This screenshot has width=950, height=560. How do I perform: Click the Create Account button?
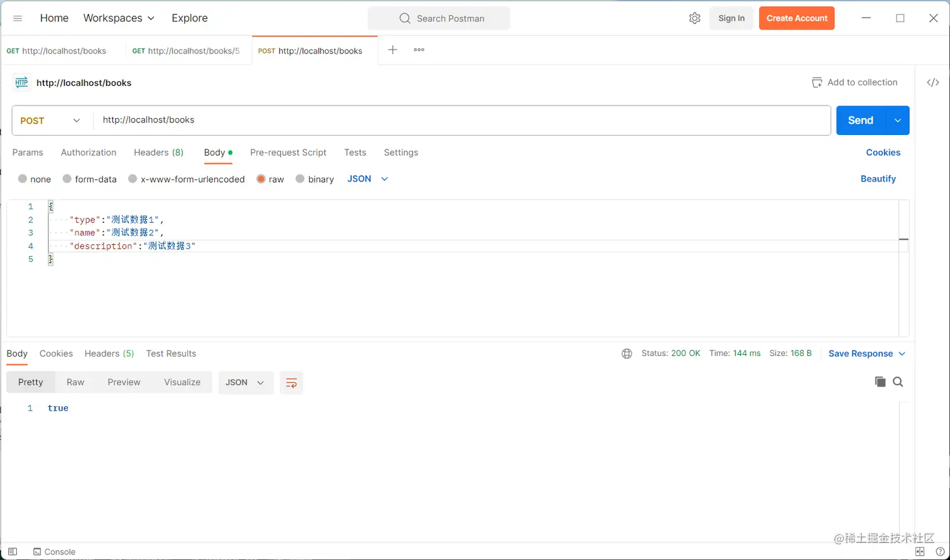pyautogui.click(x=797, y=18)
